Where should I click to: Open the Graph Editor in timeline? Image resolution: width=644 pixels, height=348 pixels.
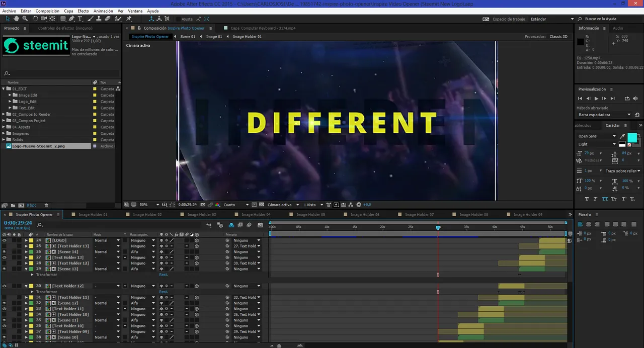click(x=260, y=225)
